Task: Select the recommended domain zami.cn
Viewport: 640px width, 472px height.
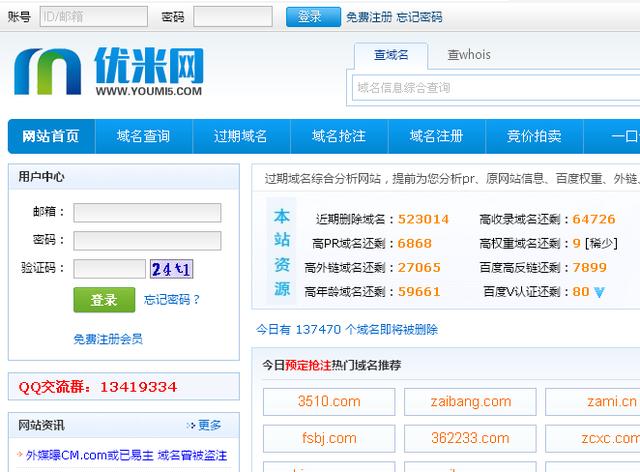Action: (593, 402)
